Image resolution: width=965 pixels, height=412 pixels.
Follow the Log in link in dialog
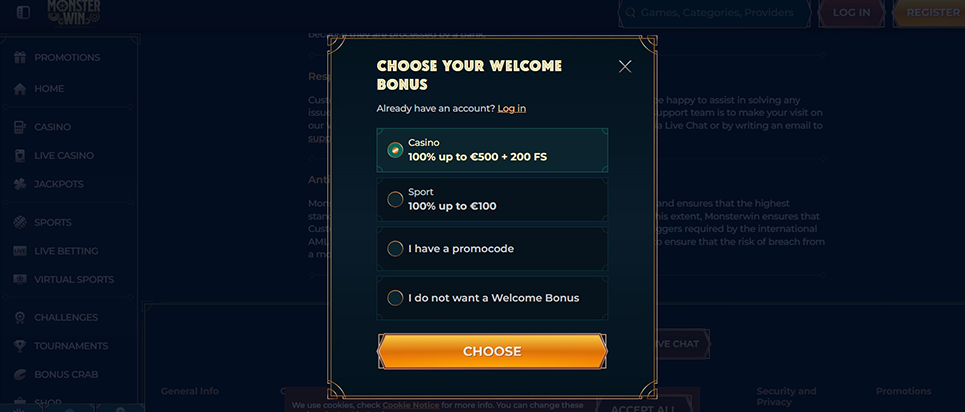[x=511, y=108]
